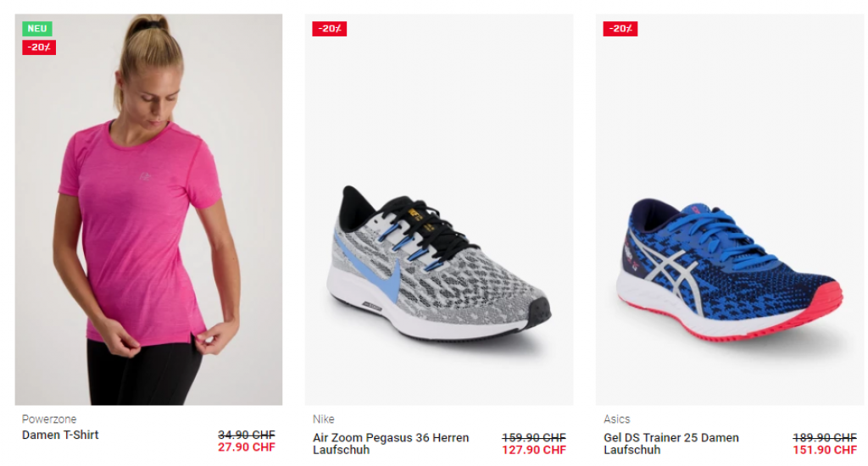Click the green NEU badge
Image resolution: width=868 pixels, height=466 pixels.
[37, 29]
